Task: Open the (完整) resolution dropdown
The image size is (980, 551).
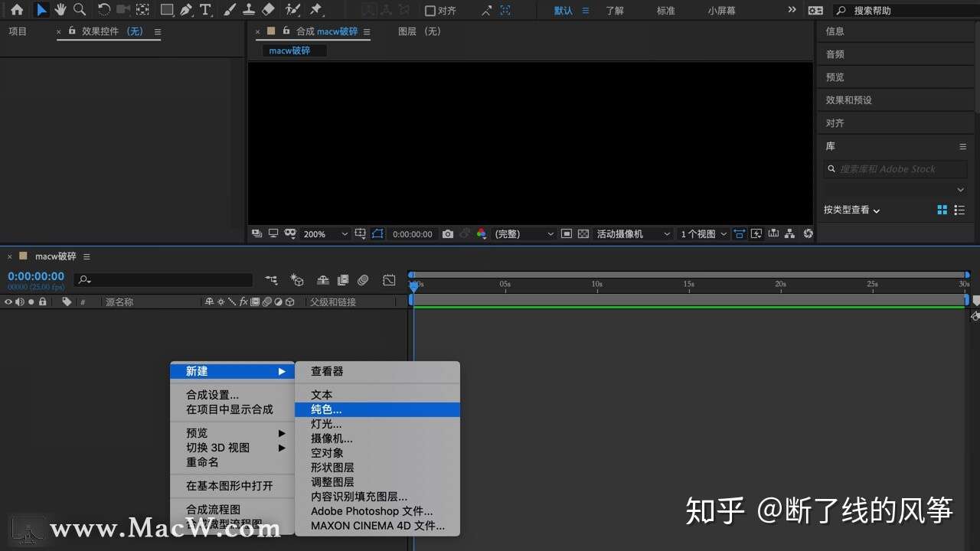Action: click(524, 234)
